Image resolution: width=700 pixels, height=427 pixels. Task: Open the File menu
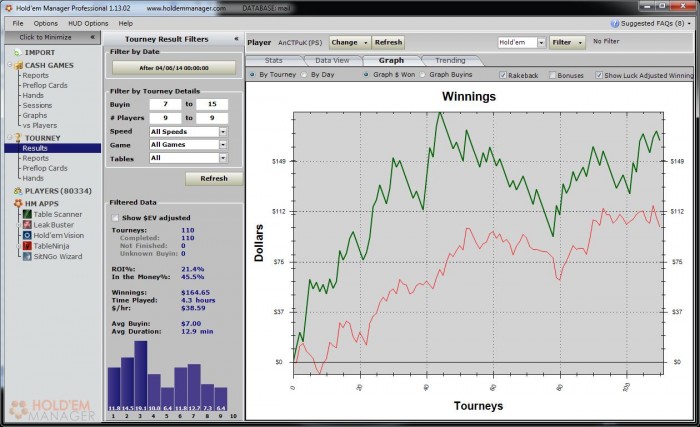[x=18, y=23]
